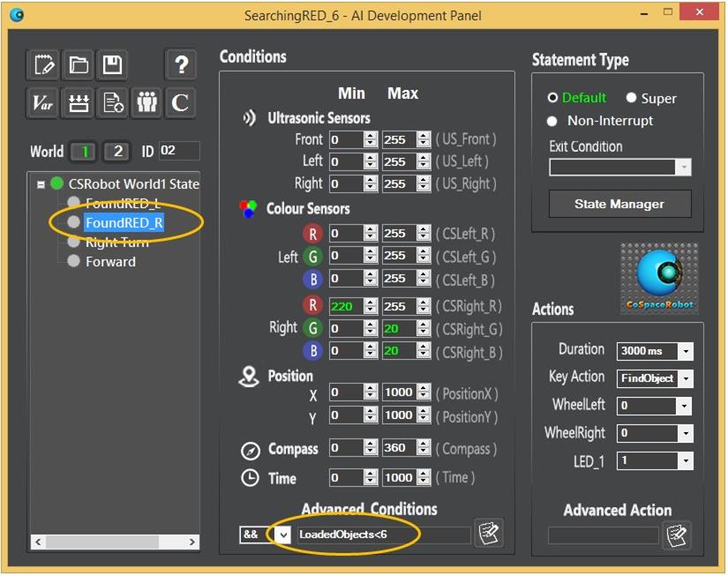728x576 pixels.
Task: Click the CSRight_R minimum value field
Action: pos(346,306)
